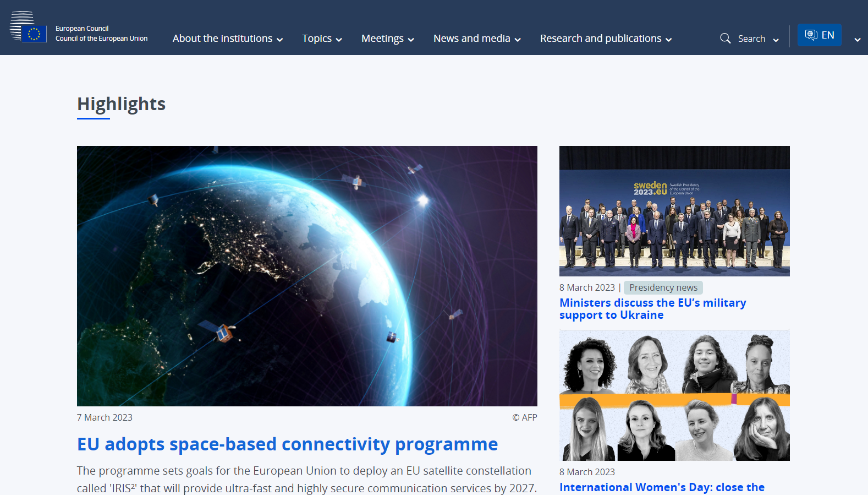Viewport: 868px width, 495px height.
Task: Click the European Council logo
Action: (28, 26)
